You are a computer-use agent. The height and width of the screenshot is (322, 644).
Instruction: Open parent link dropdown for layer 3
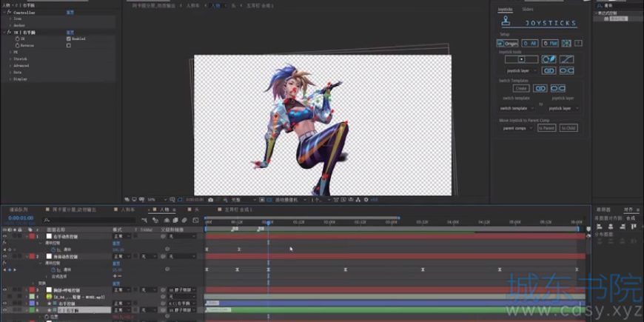(181, 290)
